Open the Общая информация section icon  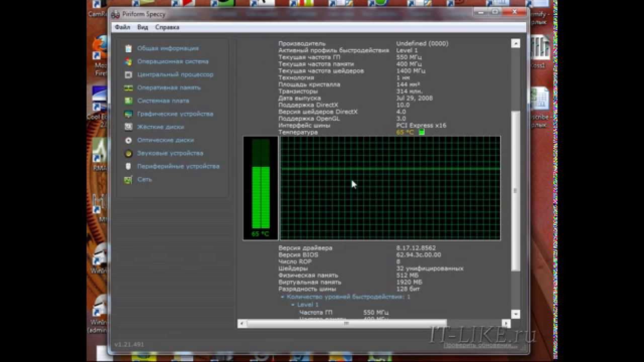(x=128, y=48)
